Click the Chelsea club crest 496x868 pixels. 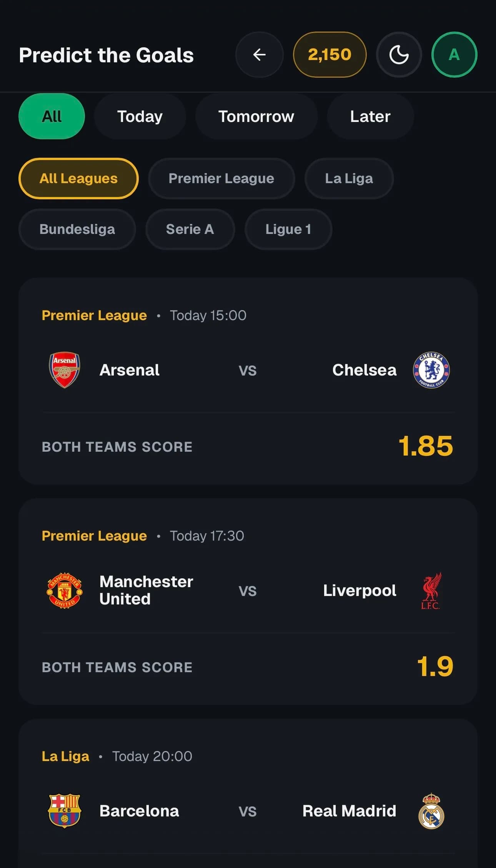click(431, 370)
